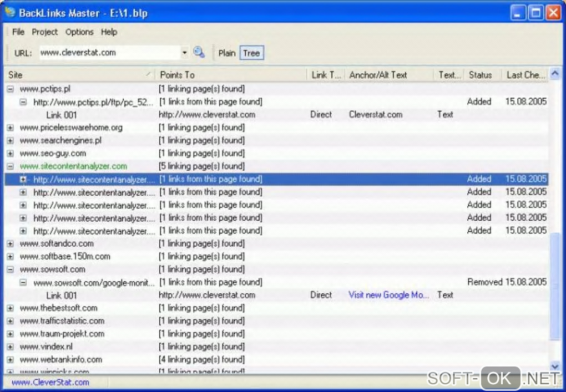Open the URL dropdown arrow

click(184, 53)
